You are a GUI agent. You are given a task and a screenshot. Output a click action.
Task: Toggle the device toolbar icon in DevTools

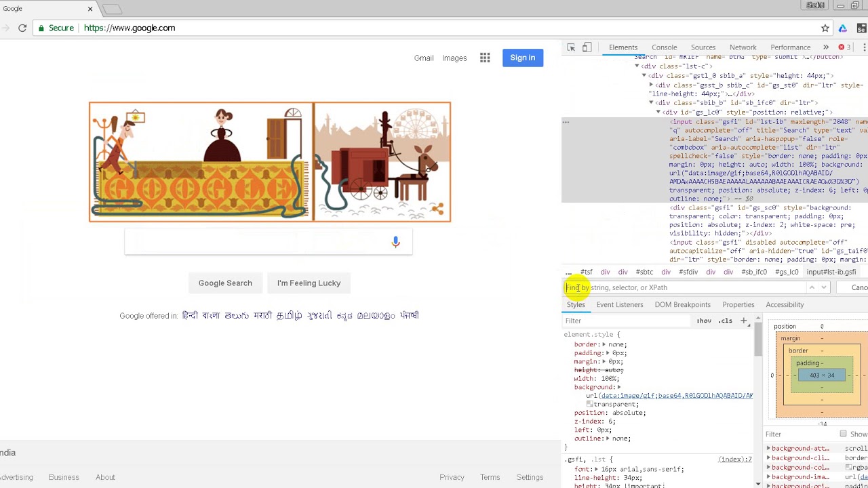tap(587, 47)
